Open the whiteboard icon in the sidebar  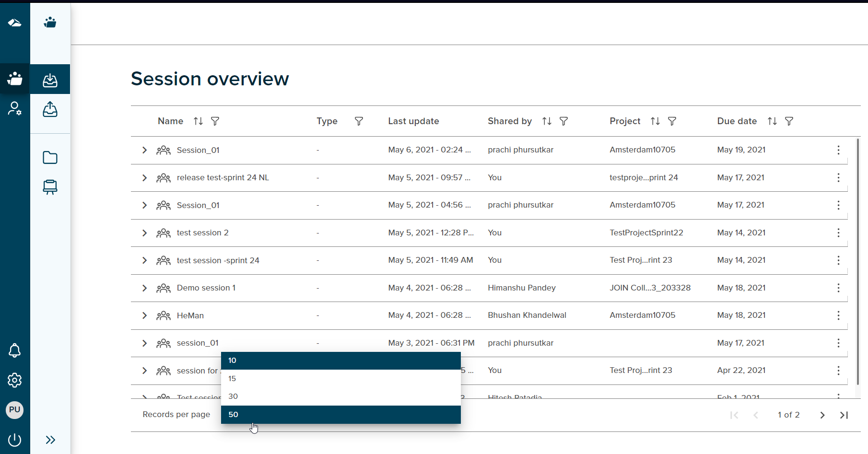50,187
